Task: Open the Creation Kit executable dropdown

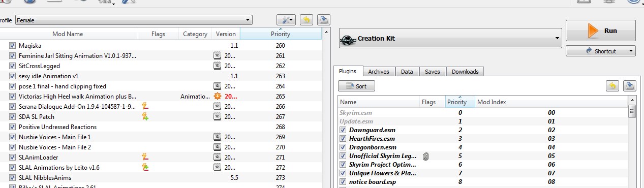Action: (x=450, y=38)
